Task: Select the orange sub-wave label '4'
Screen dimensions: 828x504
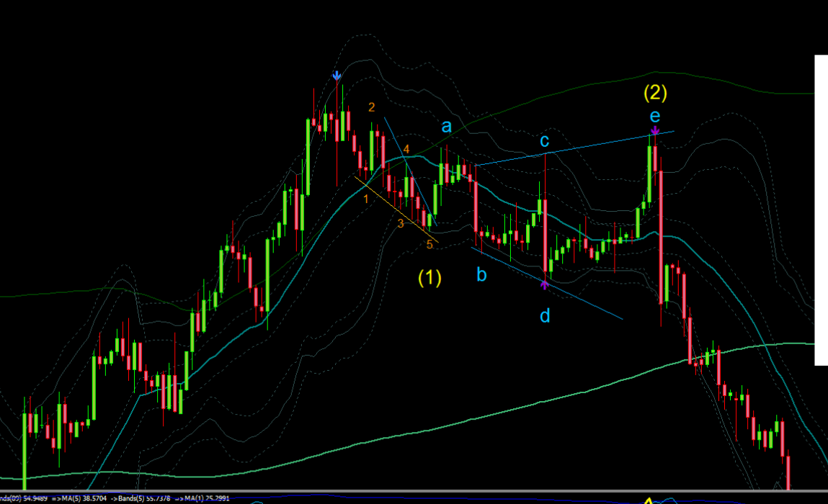Action: (x=406, y=149)
